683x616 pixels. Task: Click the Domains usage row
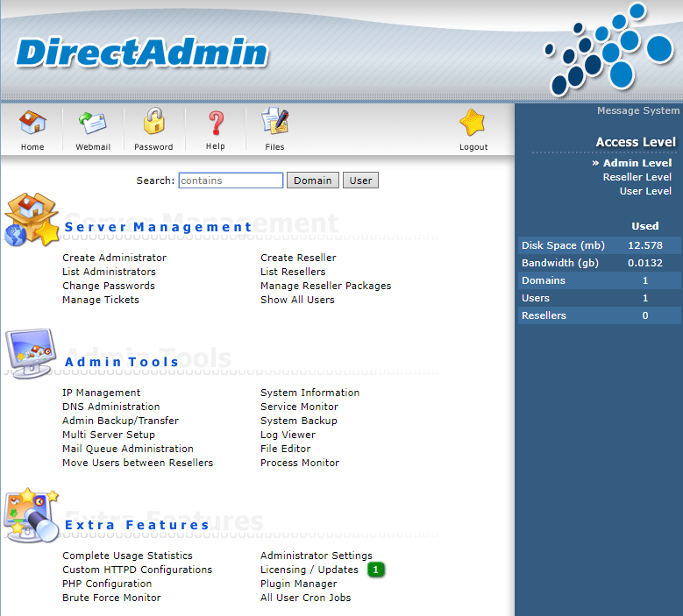pyautogui.click(x=600, y=280)
